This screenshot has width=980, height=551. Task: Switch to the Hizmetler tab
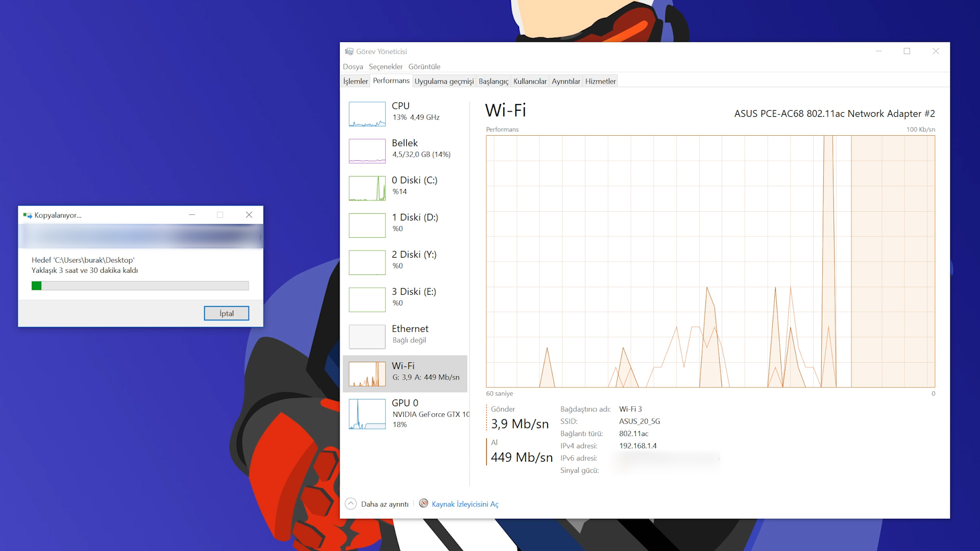click(600, 81)
